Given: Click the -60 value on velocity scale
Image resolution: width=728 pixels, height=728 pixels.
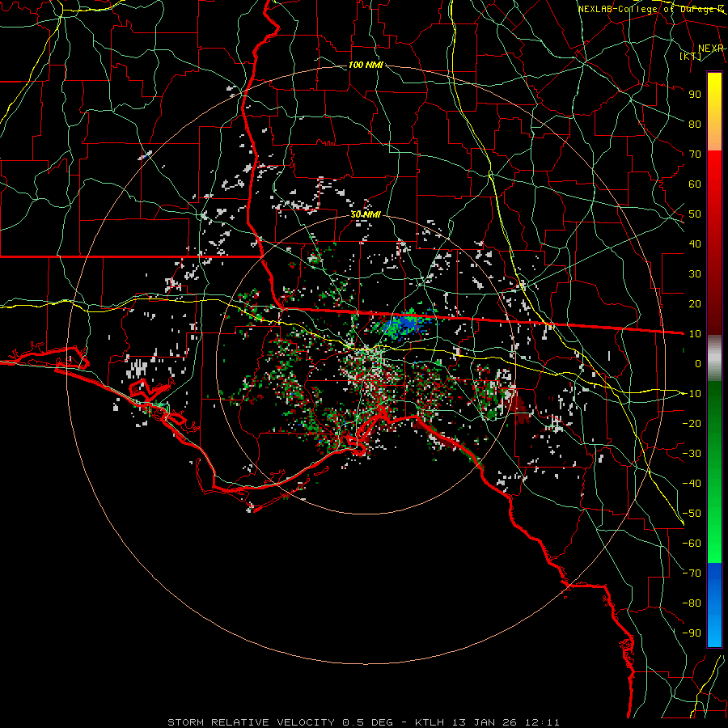Looking at the screenshot, I should 692,544.
